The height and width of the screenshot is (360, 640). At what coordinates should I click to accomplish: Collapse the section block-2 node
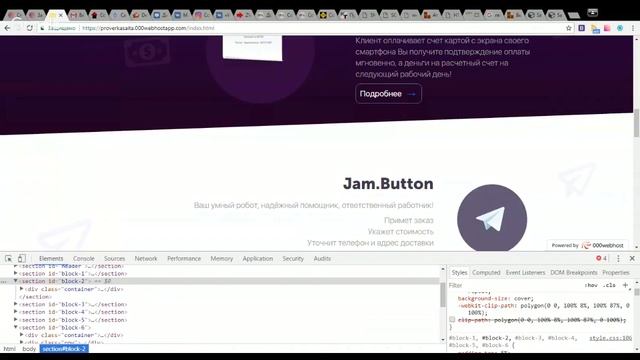[x=16, y=281]
